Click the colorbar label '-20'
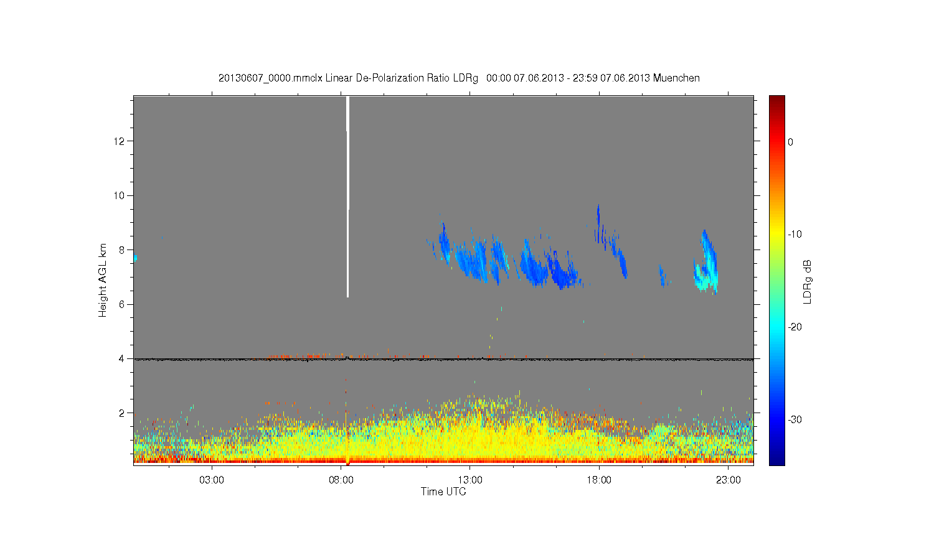Image resolution: width=934 pixels, height=560 pixels. (x=795, y=327)
